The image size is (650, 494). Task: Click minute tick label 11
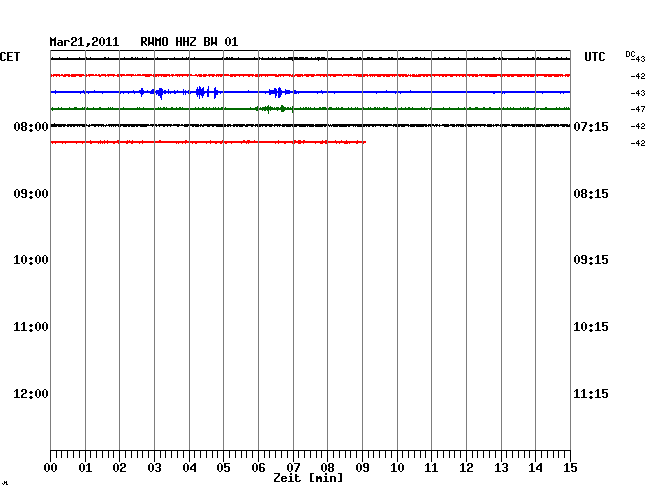432,468
